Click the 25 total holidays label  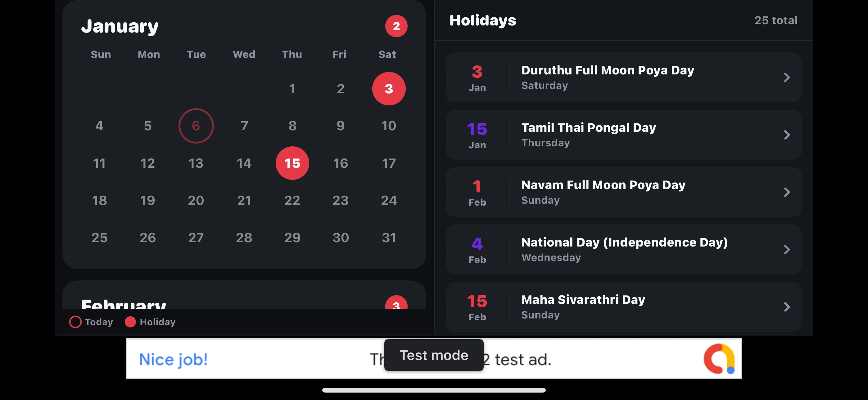point(776,20)
